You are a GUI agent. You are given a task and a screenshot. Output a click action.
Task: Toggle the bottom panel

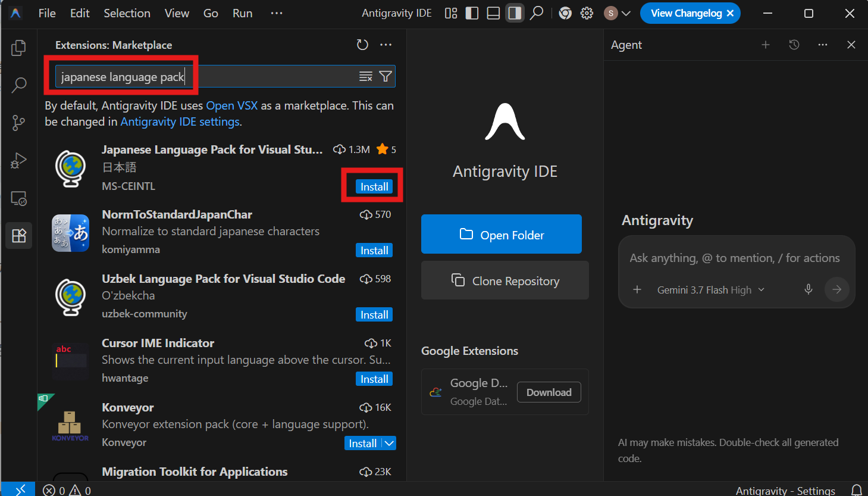pyautogui.click(x=493, y=13)
